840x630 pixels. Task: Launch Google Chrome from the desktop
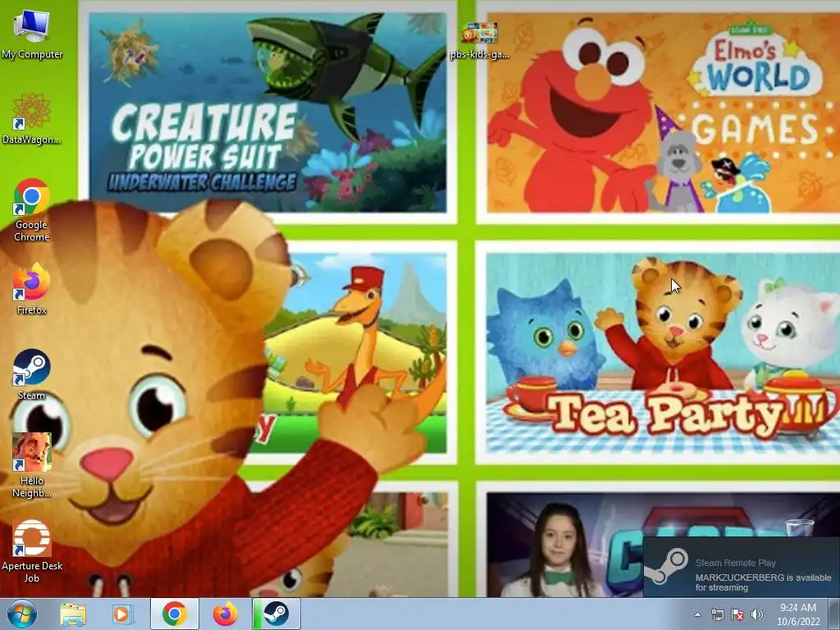pos(32,209)
